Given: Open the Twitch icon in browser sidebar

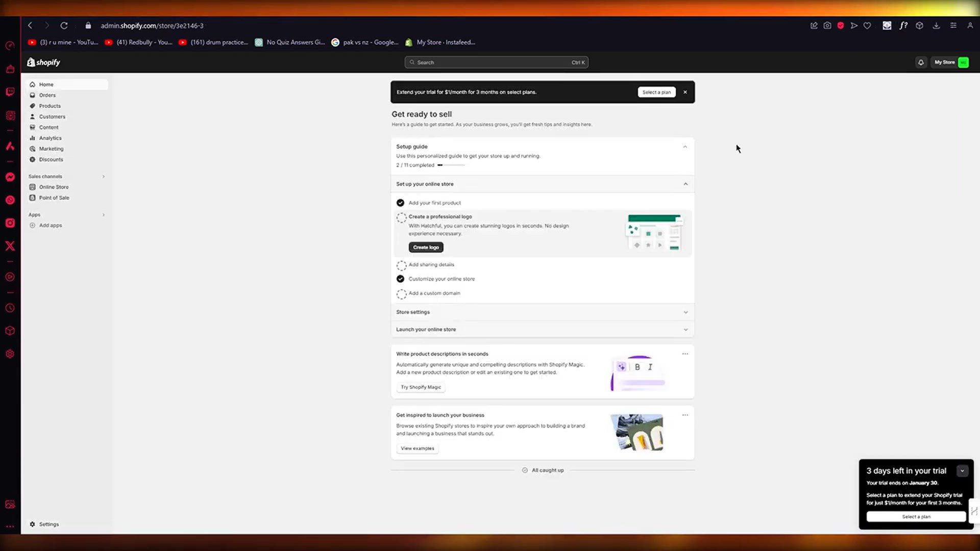Looking at the screenshot, I should (x=10, y=92).
